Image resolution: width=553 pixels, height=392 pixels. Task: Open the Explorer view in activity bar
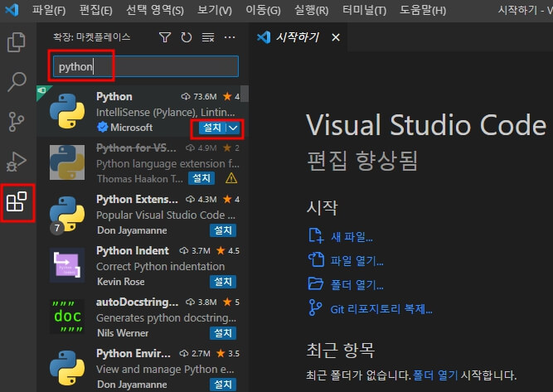click(17, 42)
